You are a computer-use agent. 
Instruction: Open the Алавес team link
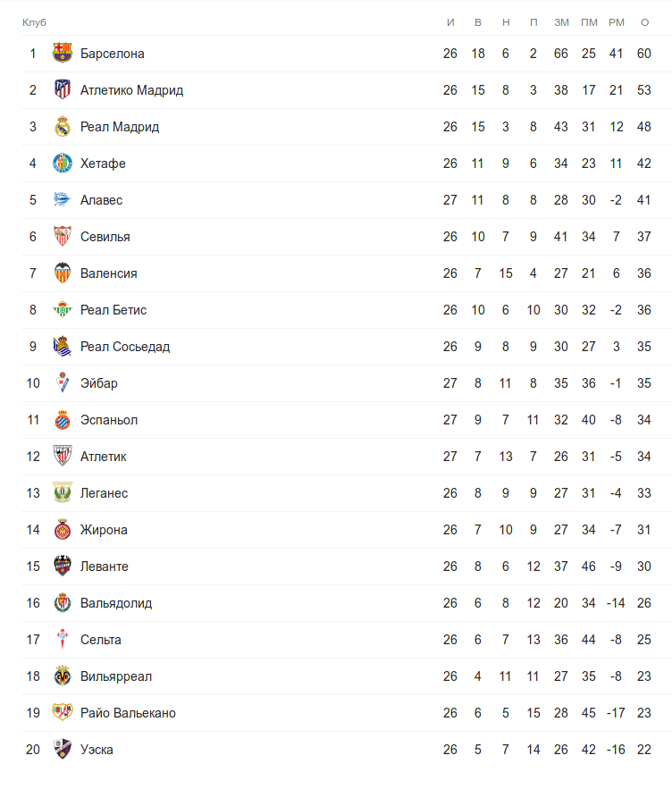pos(101,200)
